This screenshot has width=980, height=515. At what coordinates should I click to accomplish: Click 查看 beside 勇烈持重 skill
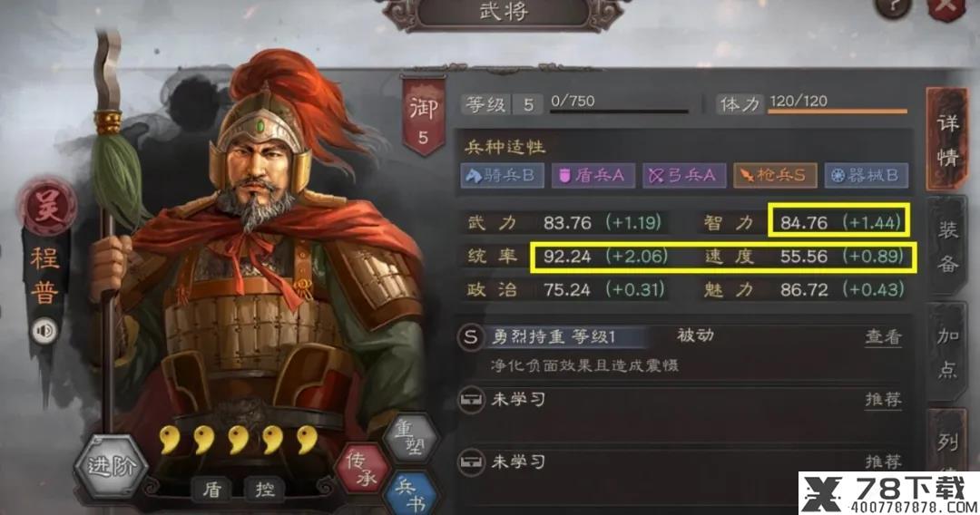pos(883,337)
